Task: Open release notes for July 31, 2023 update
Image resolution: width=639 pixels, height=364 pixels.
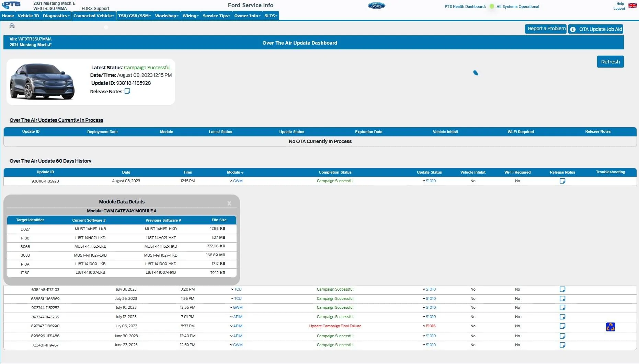Action: [x=562, y=290]
